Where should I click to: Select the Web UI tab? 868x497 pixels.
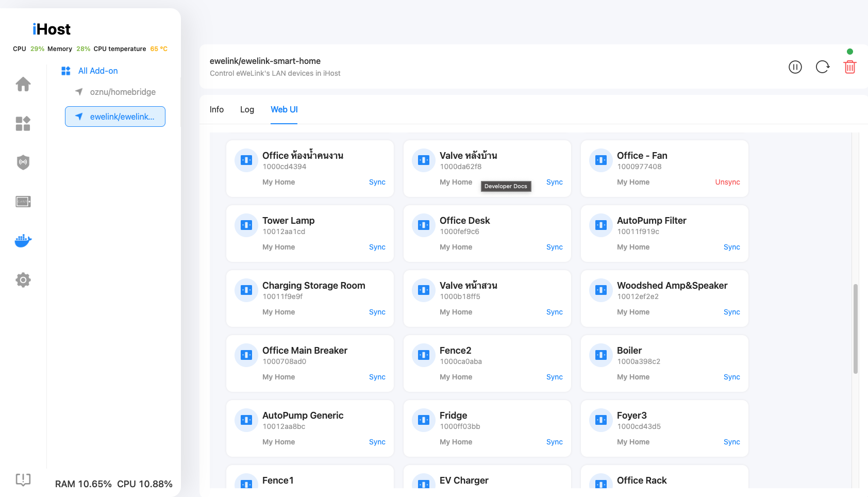[x=284, y=109]
